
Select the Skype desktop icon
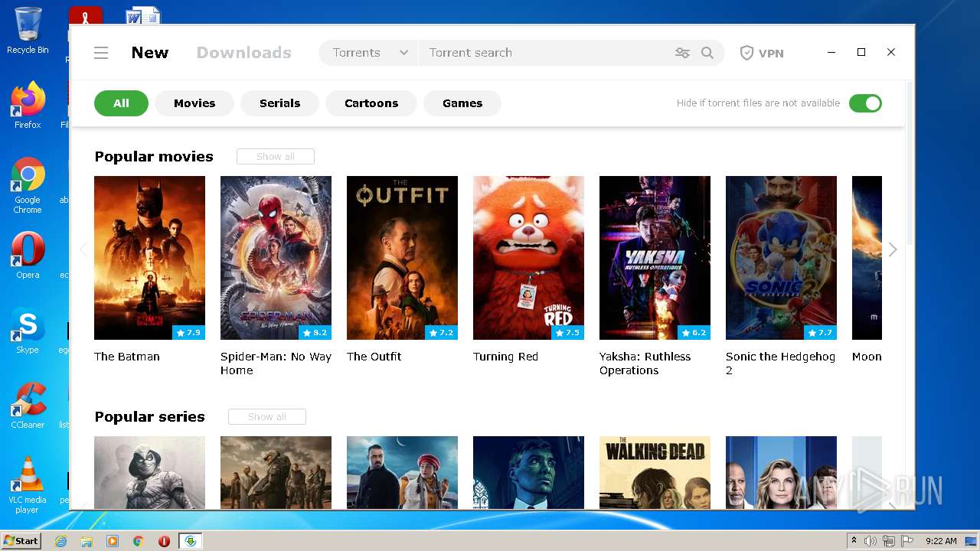click(x=28, y=331)
